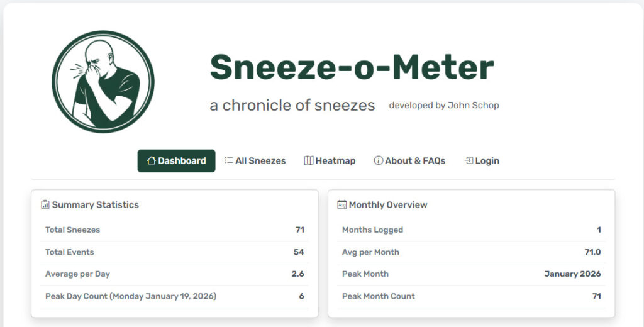Click the sneezing man logo
This screenshot has height=327, width=644.
tap(103, 82)
